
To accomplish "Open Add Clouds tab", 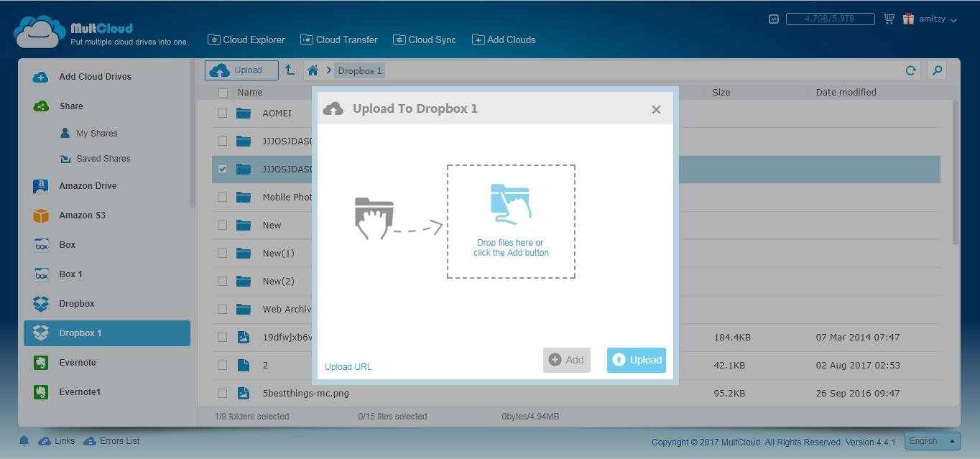I will [504, 40].
